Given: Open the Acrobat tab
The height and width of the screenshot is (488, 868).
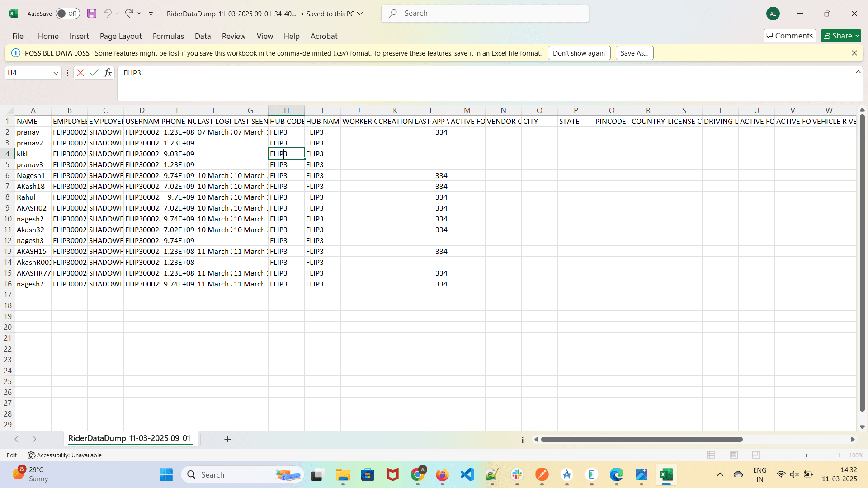Looking at the screenshot, I should tap(324, 36).
